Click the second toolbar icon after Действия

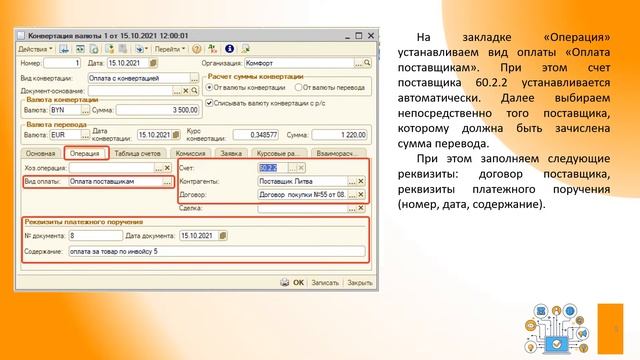[x=80, y=49]
